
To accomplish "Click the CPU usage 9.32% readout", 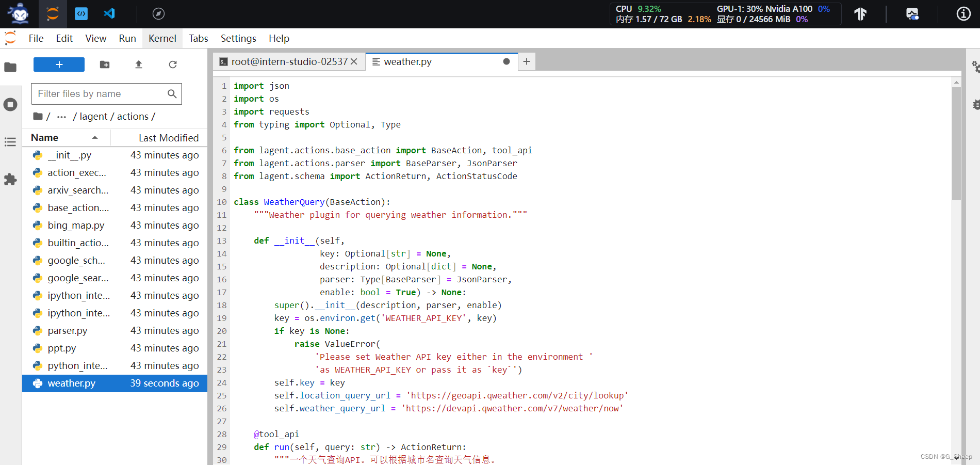I will click(639, 9).
